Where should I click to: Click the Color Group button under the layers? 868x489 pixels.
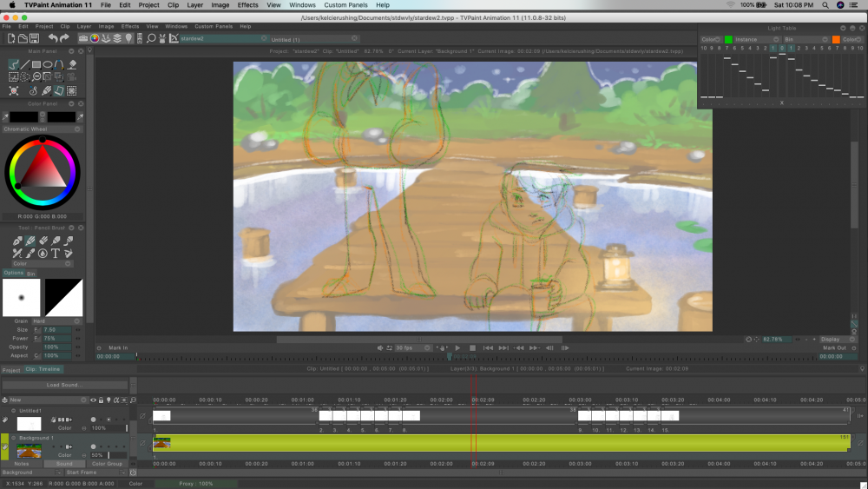tap(107, 464)
